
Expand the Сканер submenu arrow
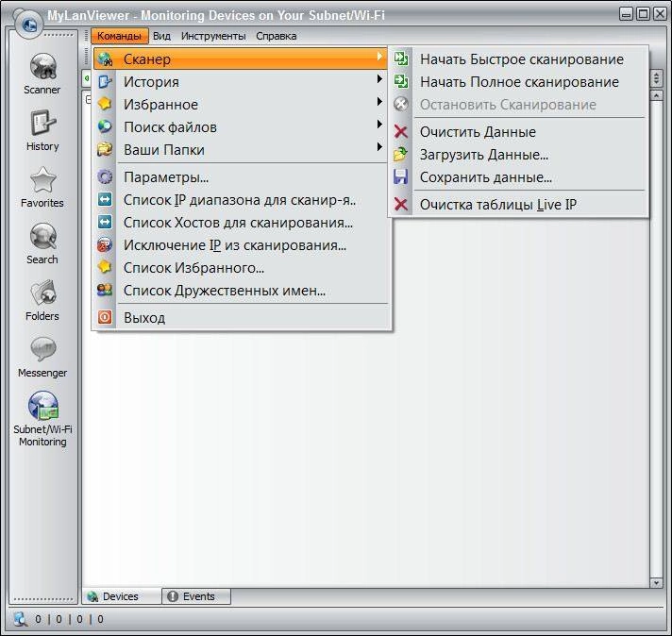[x=379, y=57]
